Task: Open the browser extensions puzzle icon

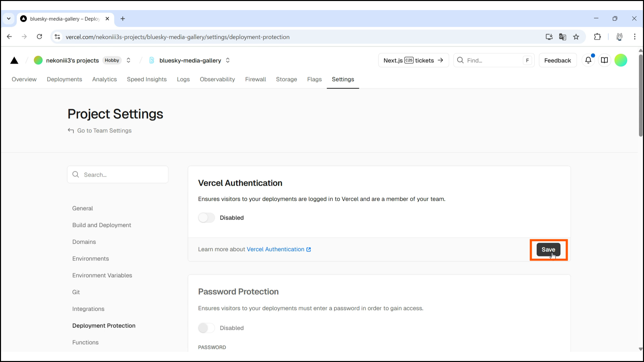Action: [x=597, y=37]
